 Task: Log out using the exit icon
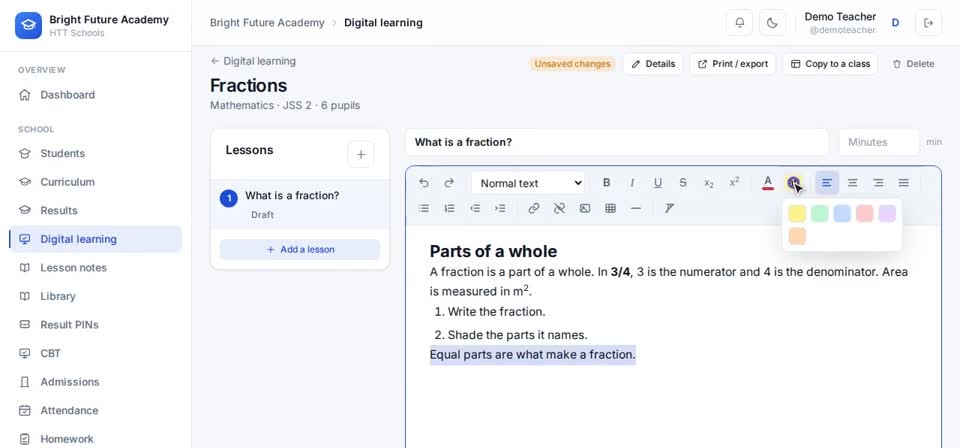pyautogui.click(x=928, y=23)
